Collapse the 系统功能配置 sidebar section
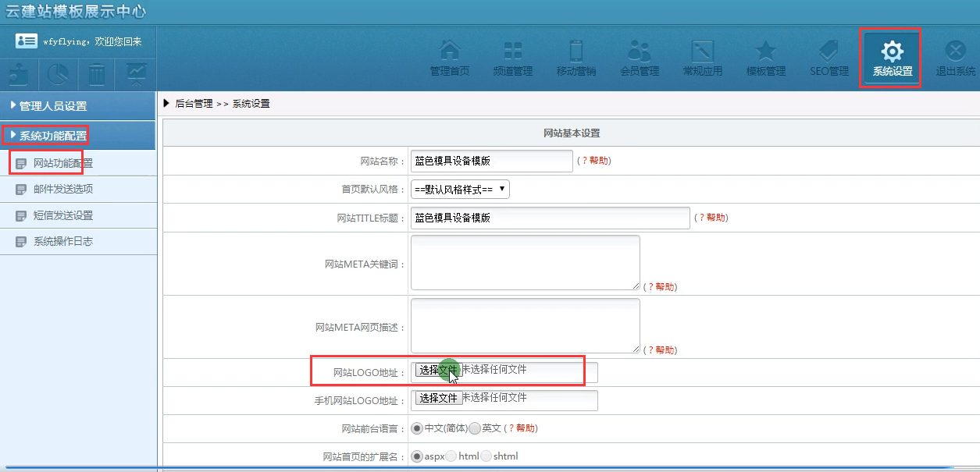Viewport: 980px width, 472px height. tap(53, 136)
